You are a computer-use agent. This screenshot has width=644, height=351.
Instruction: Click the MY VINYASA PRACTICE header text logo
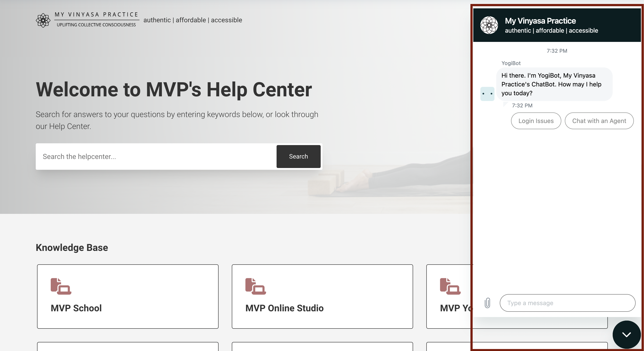click(x=97, y=15)
